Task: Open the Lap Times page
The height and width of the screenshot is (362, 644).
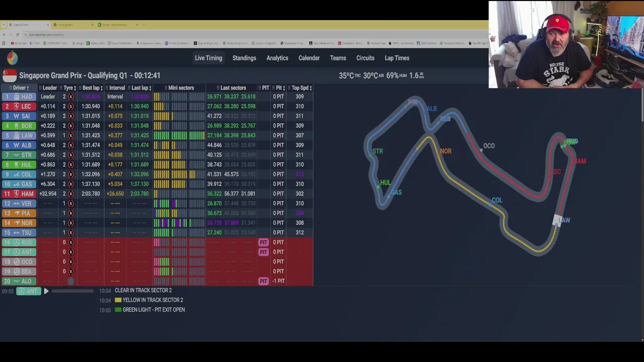Action: coord(397,58)
